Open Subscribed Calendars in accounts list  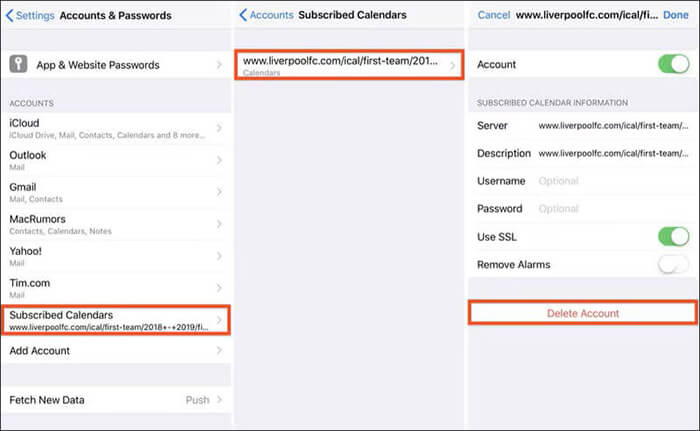click(x=116, y=320)
